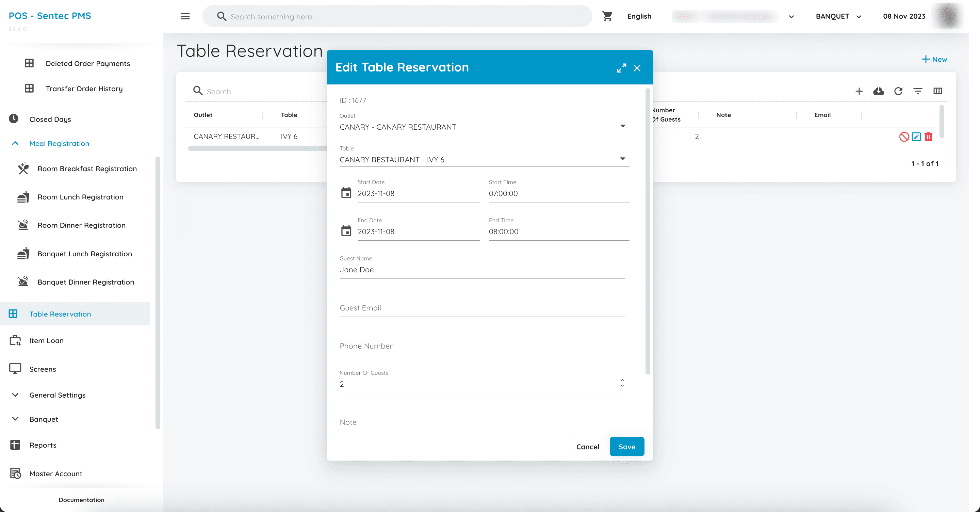Open Closed Days
The height and width of the screenshot is (512, 980).
(x=50, y=119)
